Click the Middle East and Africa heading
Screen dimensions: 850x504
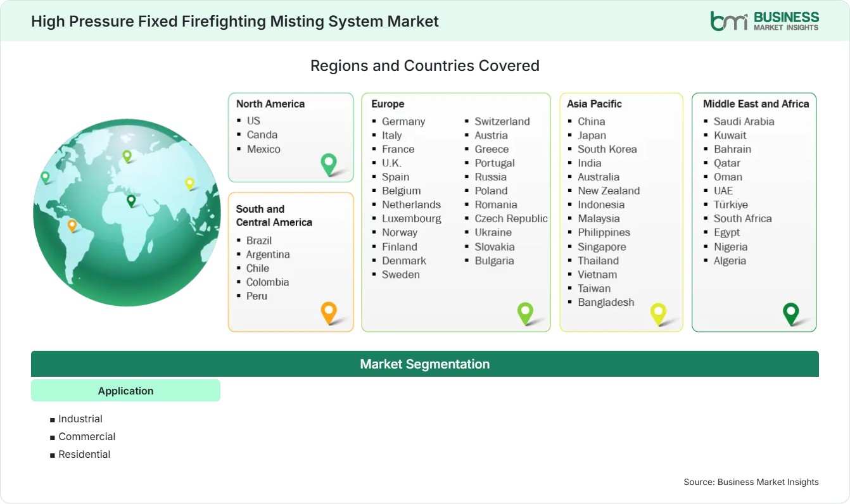click(756, 104)
